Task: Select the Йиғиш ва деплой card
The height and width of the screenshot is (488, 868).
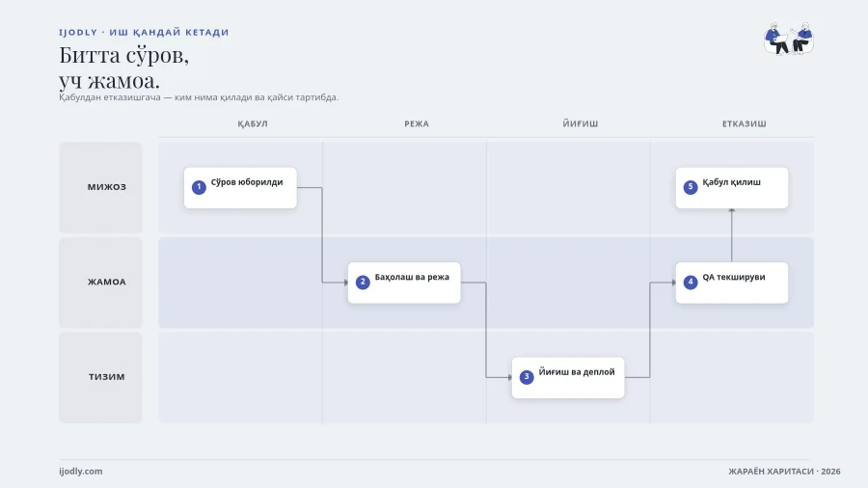Action: coord(568,377)
